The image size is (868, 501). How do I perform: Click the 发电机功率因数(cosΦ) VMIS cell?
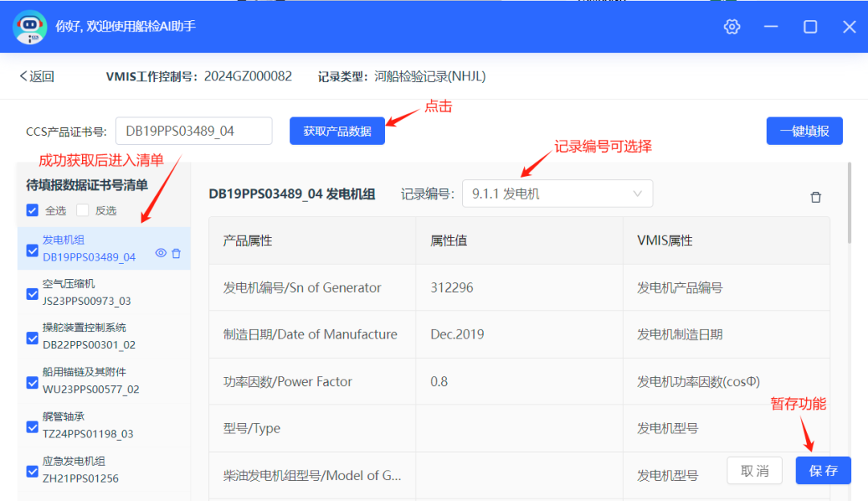point(727,381)
